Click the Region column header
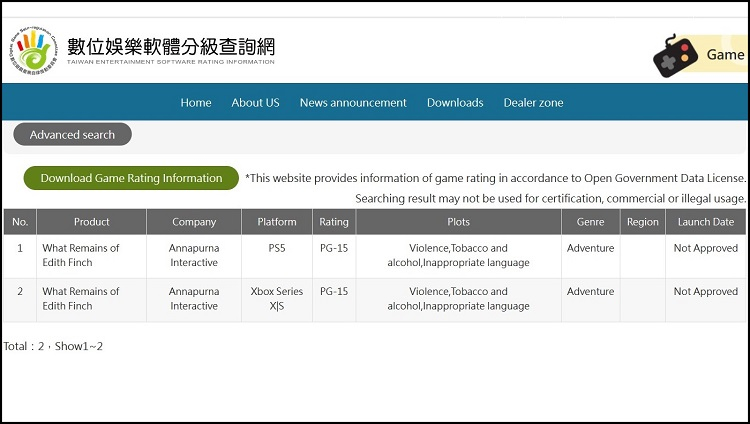The image size is (750, 424). tap(643, 222)
